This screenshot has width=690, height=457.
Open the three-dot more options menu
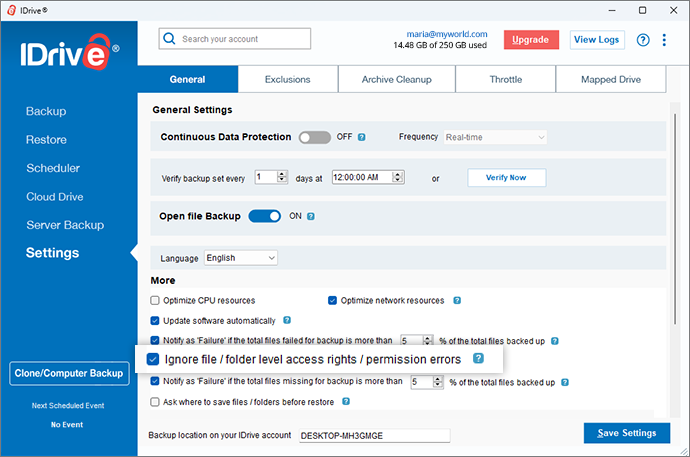click(664, 40)
